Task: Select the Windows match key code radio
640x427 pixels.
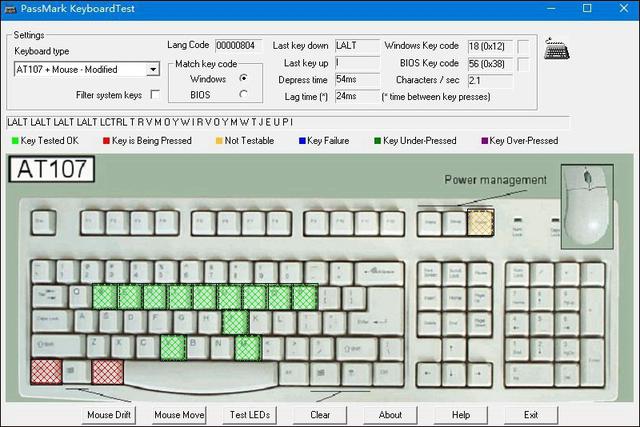Action: [x=243, y=78]
